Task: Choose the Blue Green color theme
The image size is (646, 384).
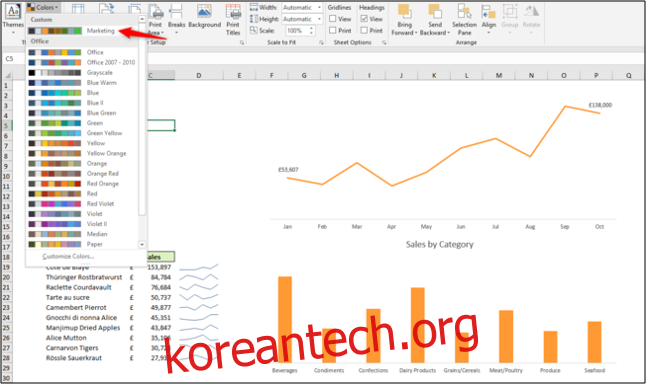Action: (x=82, y=113)
